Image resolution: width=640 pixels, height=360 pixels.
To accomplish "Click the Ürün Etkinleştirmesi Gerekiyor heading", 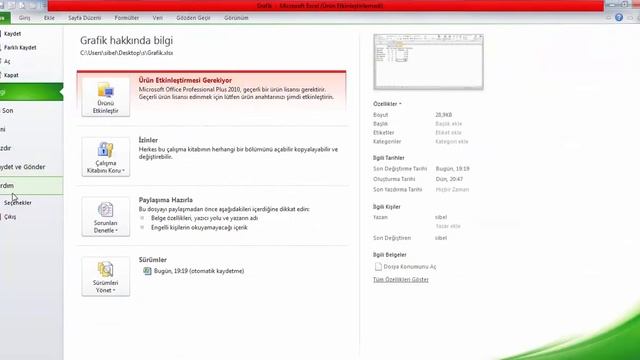I will click(185, 80).
